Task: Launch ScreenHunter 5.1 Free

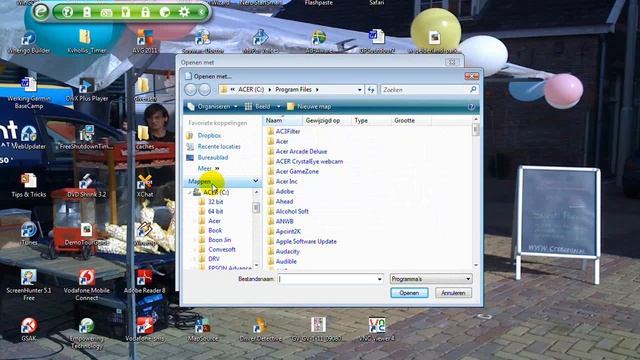Action: [29, 286]
